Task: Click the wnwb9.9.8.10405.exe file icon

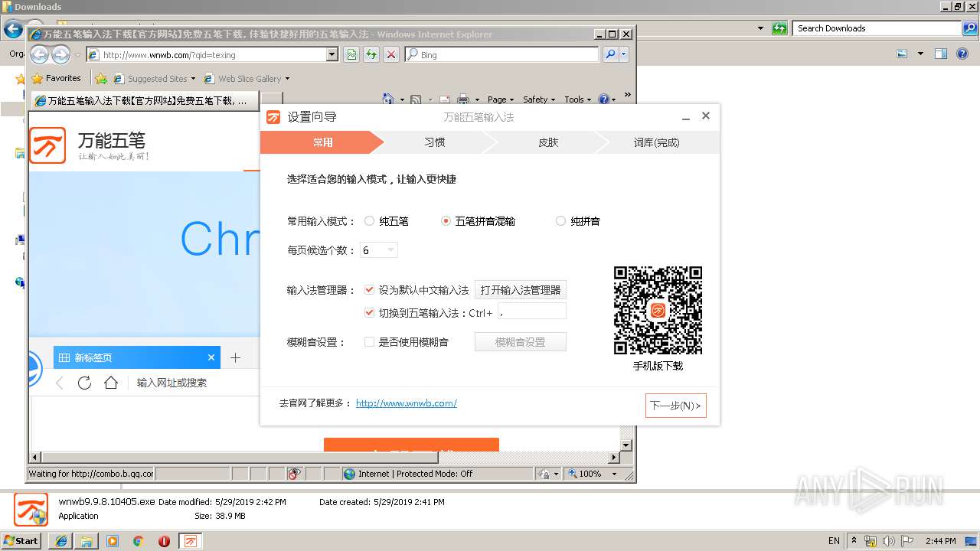Action: click(31, 510)
